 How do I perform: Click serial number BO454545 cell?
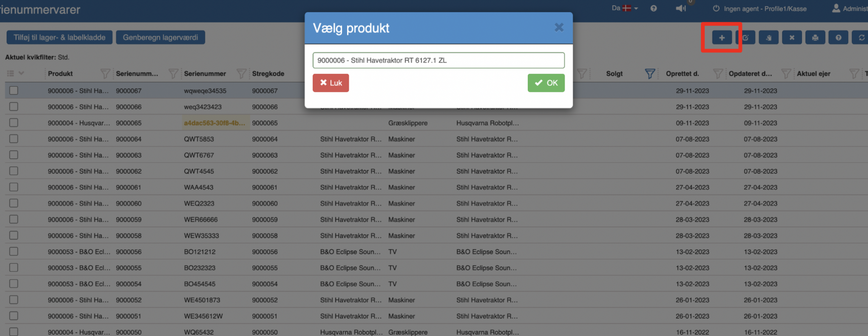click(x=199, y=284)
